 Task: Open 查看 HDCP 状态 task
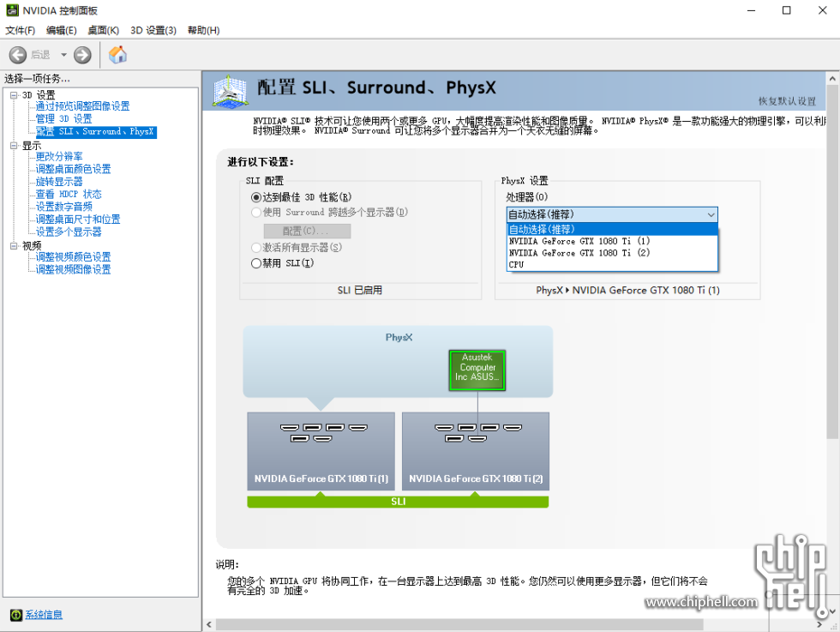click(69, 195)
